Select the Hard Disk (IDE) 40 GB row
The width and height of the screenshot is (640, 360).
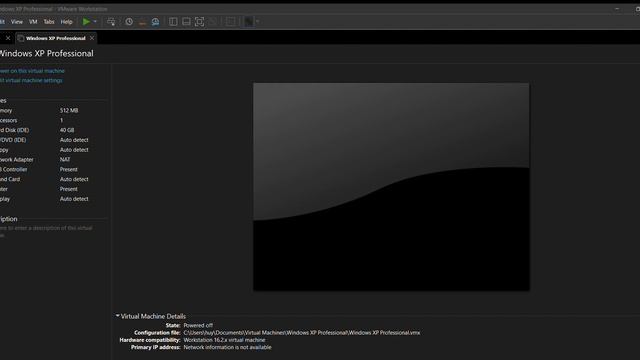[x=53, y=130]
